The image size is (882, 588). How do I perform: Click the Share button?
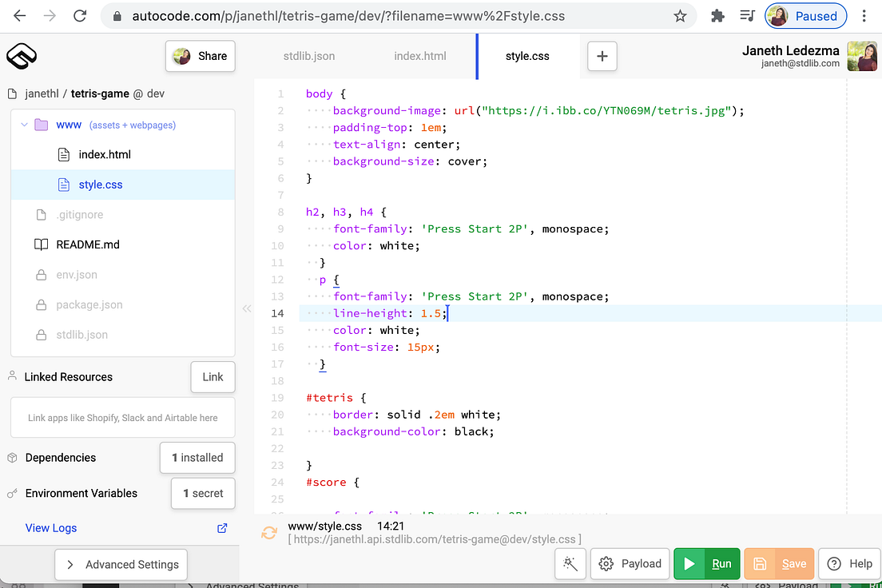[x=200, y=56]
